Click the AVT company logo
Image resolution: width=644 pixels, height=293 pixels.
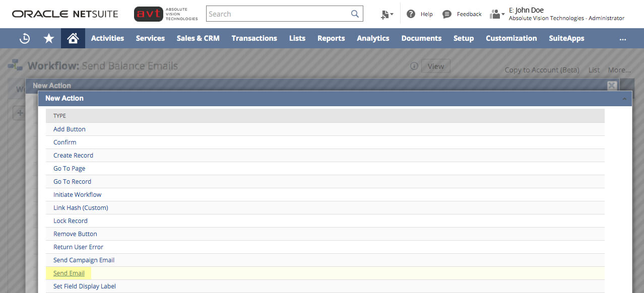point(148,14)
